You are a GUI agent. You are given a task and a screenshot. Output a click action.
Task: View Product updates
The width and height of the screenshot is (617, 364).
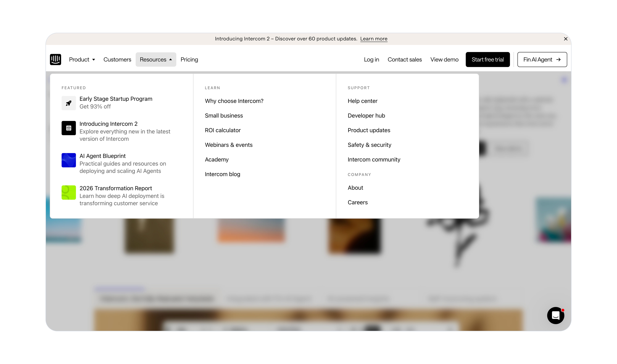click(x=369, y=130)
